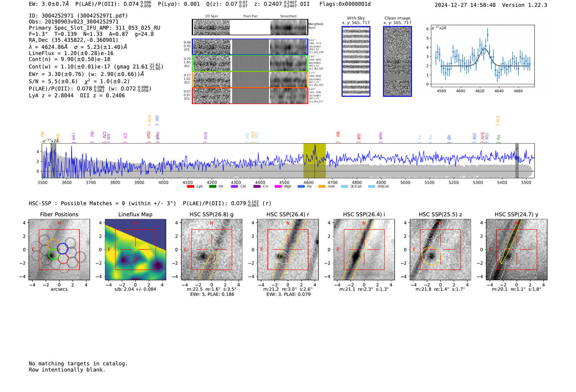
Task: Click the EW: 3.0±0.7Å header value
Action: 49,4
